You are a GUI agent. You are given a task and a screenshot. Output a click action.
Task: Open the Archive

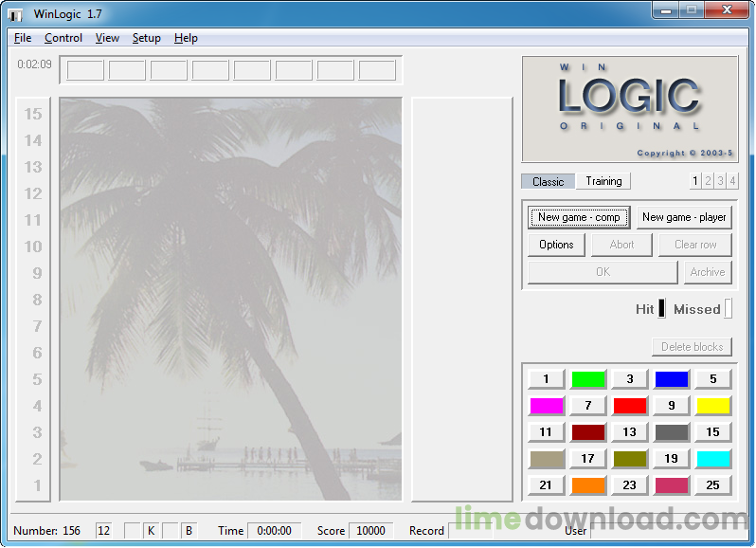pos(708,272)
